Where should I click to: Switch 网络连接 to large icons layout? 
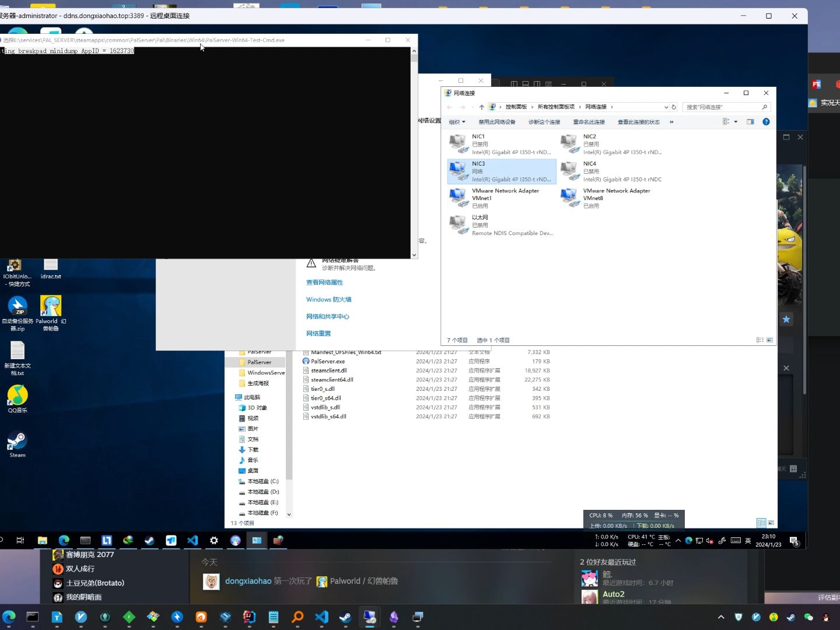click(769, 340)
